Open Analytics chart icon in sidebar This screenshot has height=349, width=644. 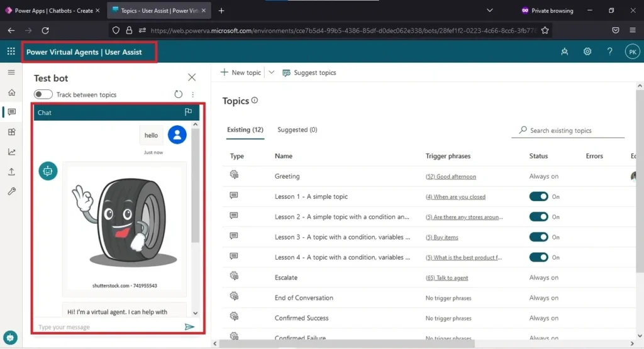pos(11,152)
